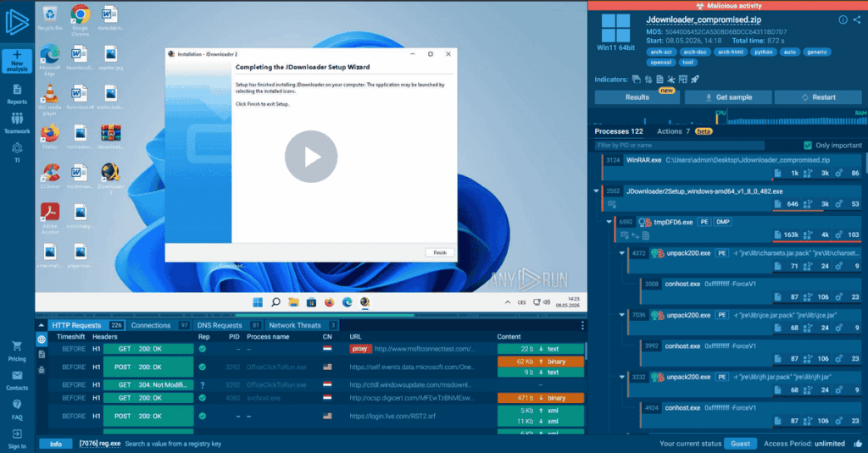
Task: Open the Network Threats tab
Action: (x=303, y=325)
